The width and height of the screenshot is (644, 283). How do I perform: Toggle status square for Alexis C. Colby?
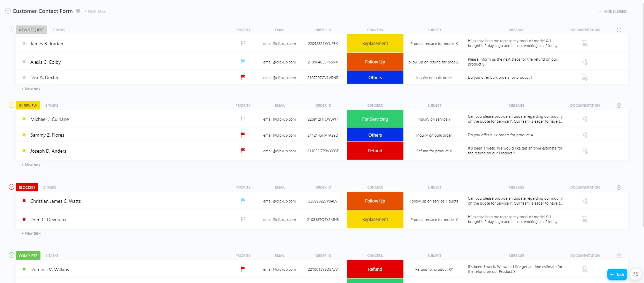(24, 62)
